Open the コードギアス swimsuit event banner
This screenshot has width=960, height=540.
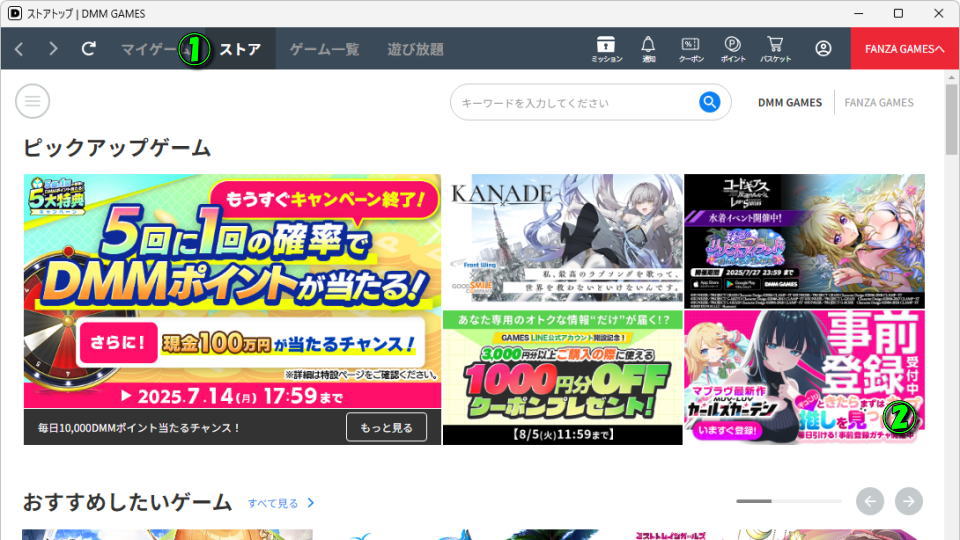(x=804, y=241)
